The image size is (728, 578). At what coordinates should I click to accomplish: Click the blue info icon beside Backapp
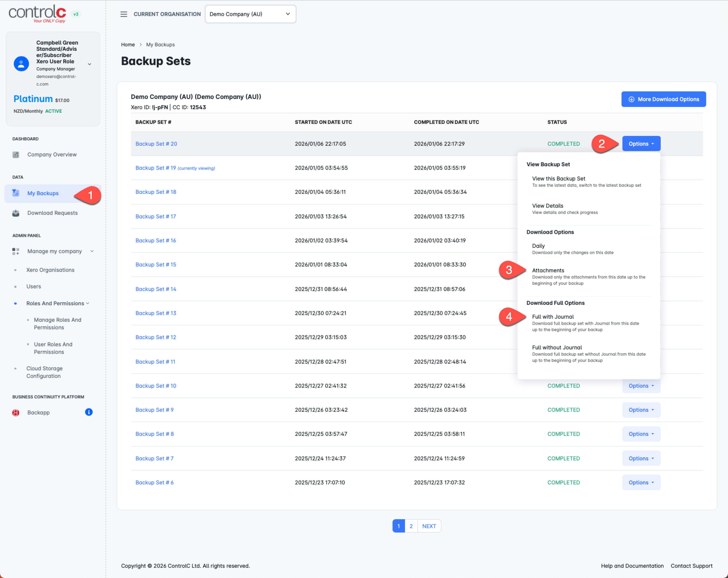click(x=89, y=412)
